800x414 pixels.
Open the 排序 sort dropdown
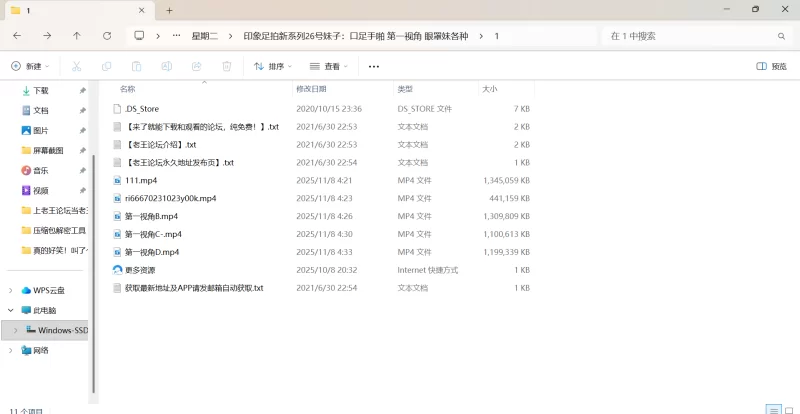click(x=272, y=66)
